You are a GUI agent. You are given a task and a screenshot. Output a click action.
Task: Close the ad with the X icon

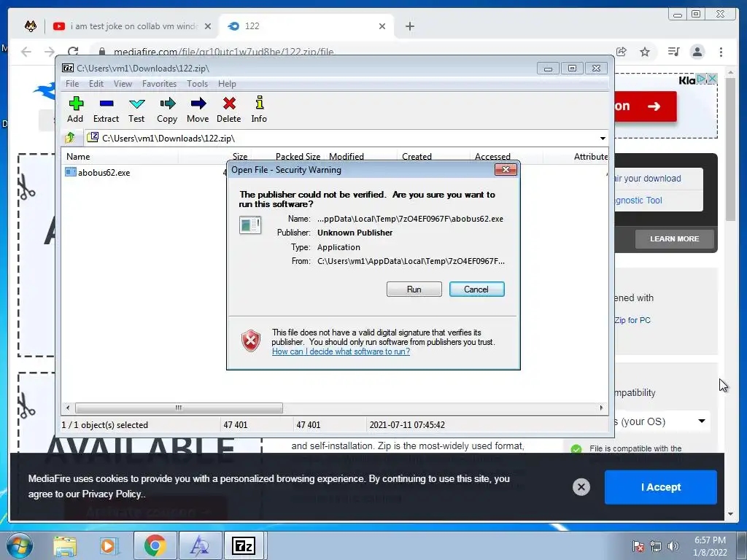tap(712, 79)
